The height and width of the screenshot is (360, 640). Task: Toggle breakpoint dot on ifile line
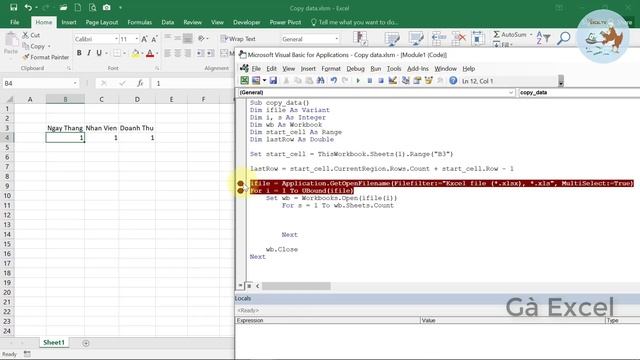coord(240,184)
